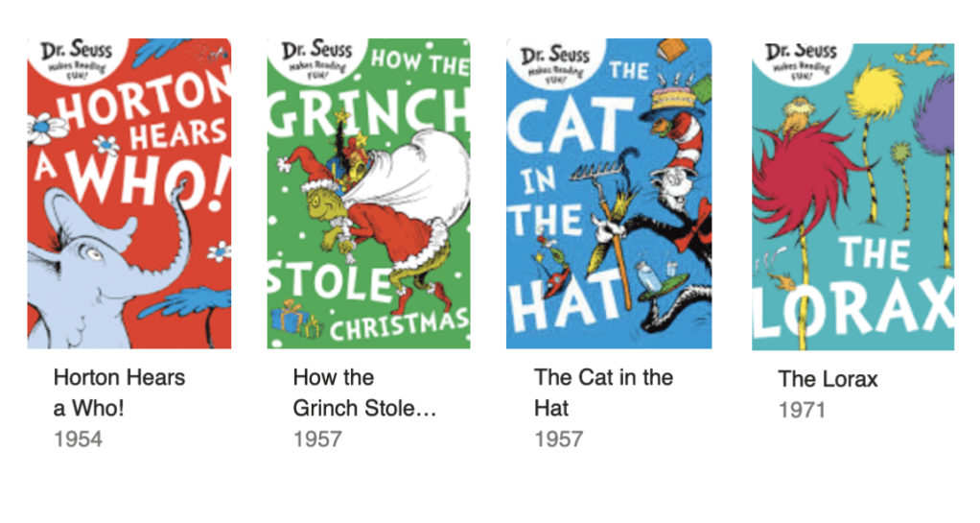Click the 'Horton Hears a Who!' title link
980x523 pixels.
coord(119,392)
